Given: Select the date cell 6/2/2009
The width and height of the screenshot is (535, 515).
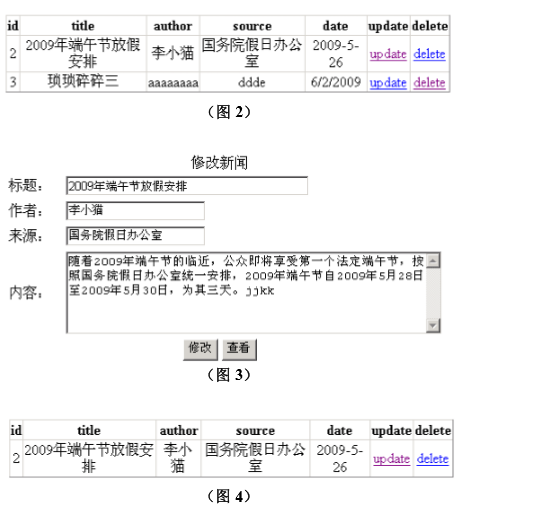Looking at the screenshot, I should pos(336,82).
